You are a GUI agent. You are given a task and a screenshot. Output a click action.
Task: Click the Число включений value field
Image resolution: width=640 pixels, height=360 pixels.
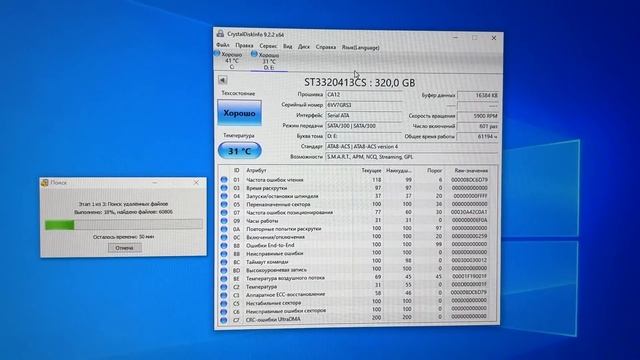(x=478, y=127)
